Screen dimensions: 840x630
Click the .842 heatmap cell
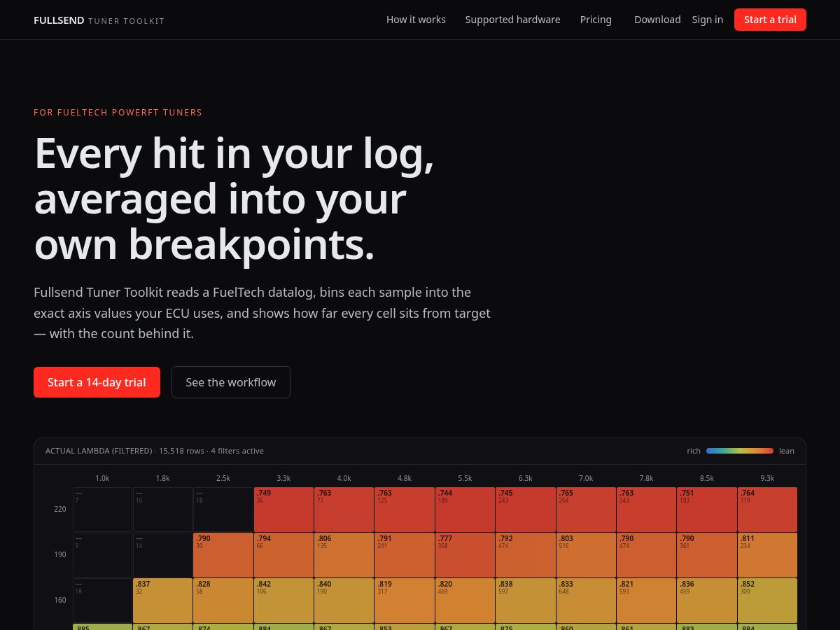283,601
